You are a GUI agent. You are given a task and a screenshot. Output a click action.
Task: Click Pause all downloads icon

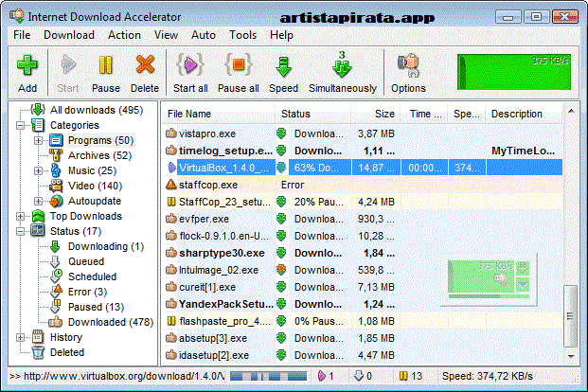(x=238, y=74)
